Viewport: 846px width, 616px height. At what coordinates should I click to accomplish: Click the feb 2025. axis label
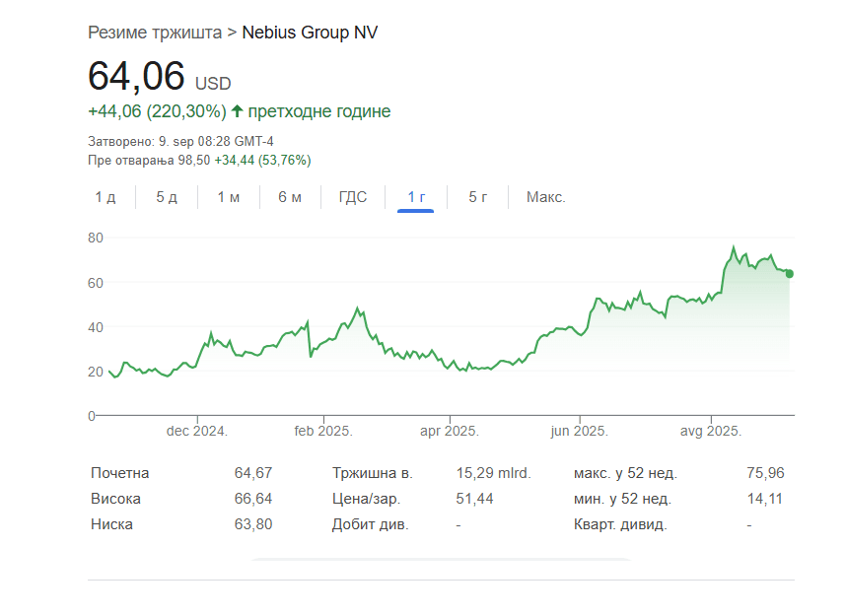tap(323, 431)
